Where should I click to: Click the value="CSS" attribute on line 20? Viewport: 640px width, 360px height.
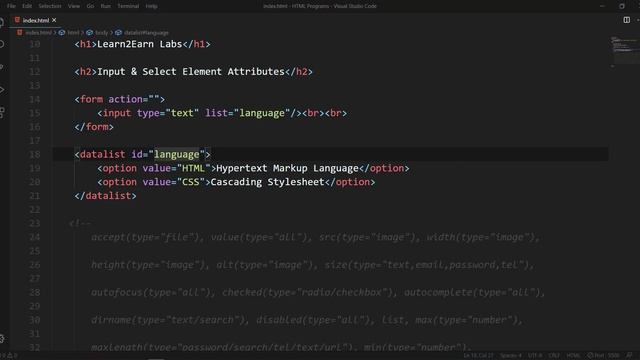coord(173,182)
